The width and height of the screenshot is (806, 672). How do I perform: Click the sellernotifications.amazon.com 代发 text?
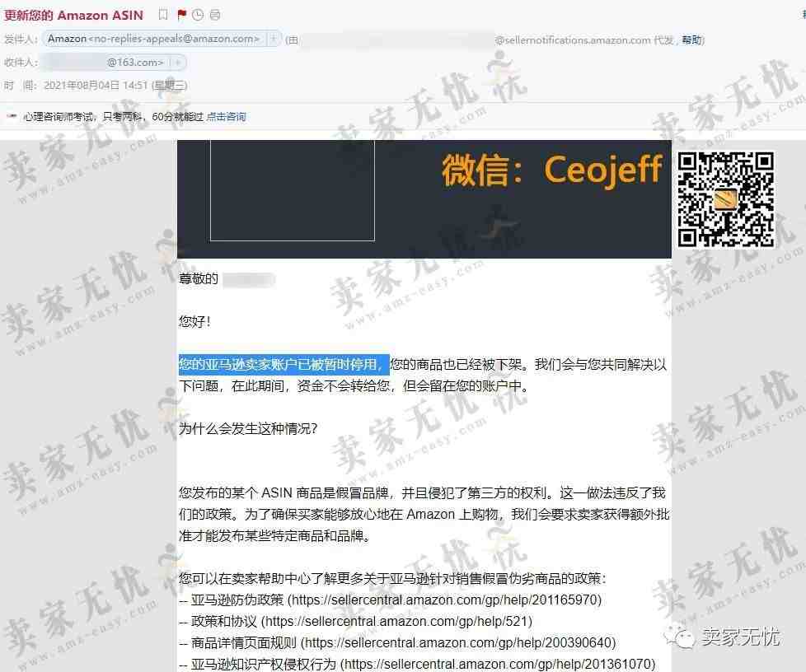pos(583,40)
